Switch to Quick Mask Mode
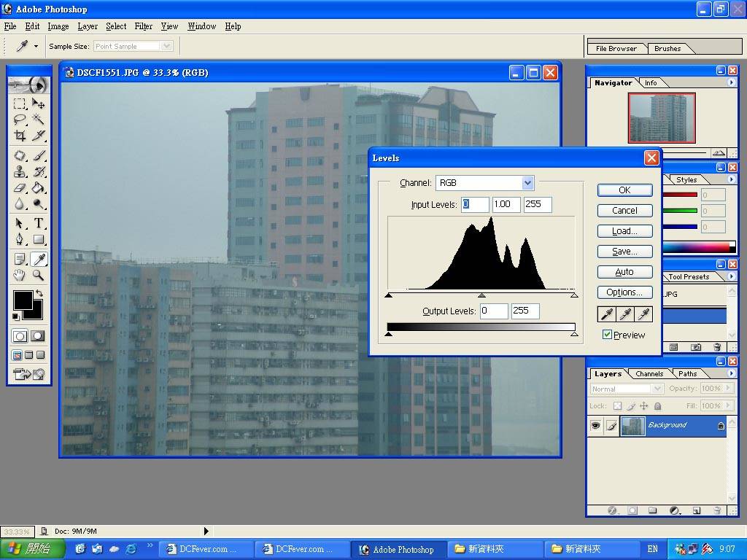 38,336
